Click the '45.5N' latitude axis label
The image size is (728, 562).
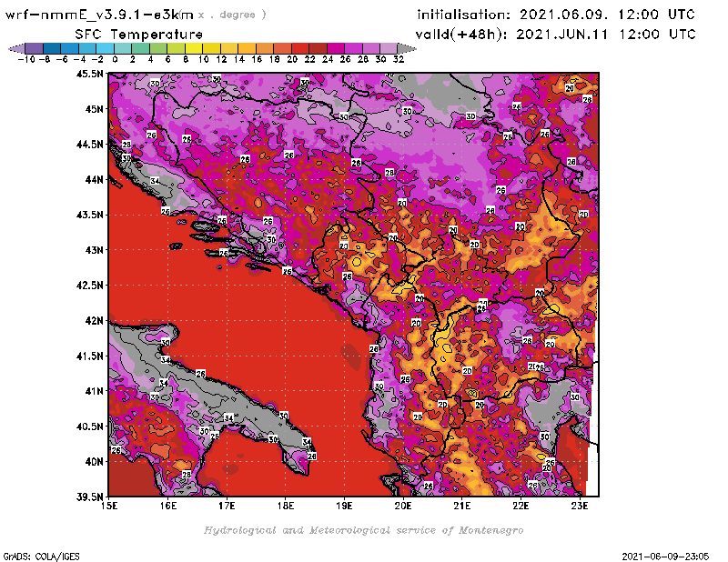click(x=89, y=74)
